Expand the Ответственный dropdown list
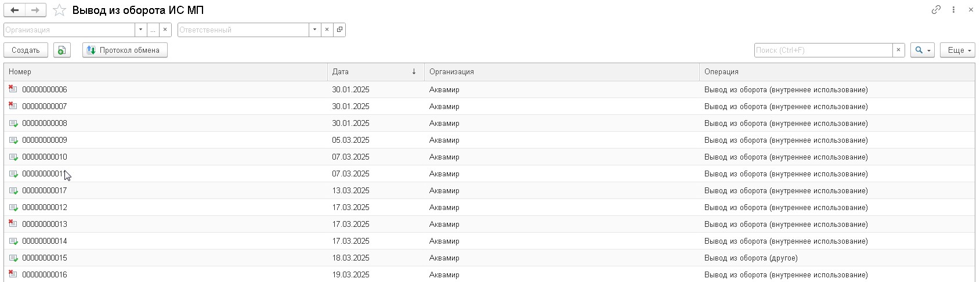 pos(314,30)
